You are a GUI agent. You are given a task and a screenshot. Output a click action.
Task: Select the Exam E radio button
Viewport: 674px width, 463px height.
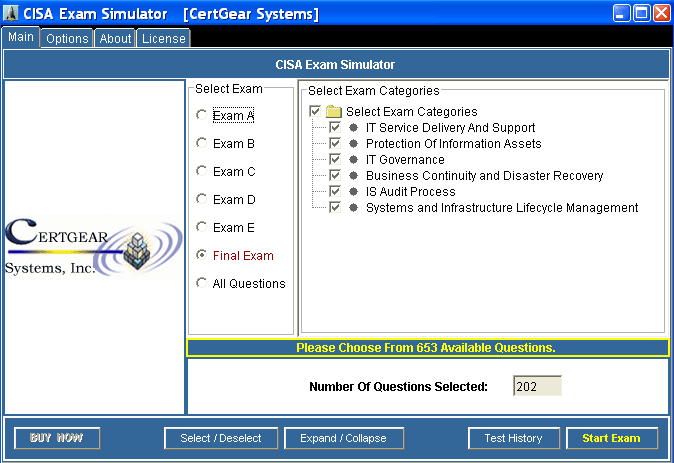tap(201, 227)
